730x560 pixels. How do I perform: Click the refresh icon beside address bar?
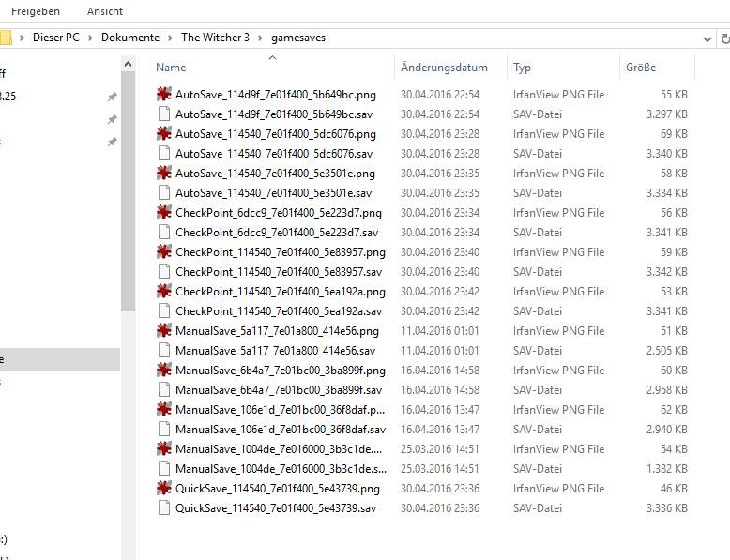tap(725, 38)
